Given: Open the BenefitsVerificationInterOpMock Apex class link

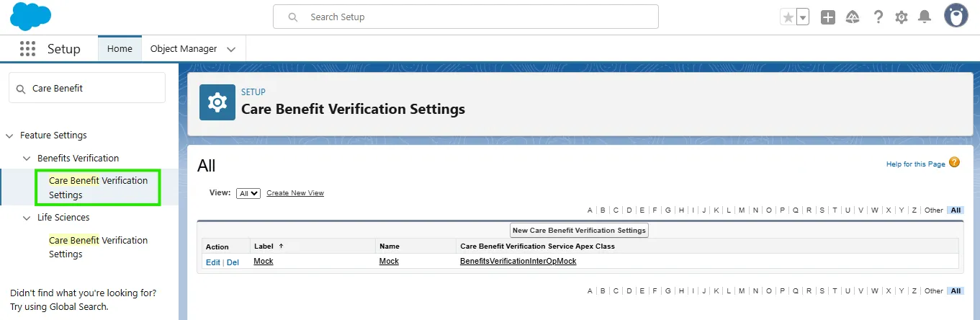Looking at the screenshot, I should click(x=518, y=262).
